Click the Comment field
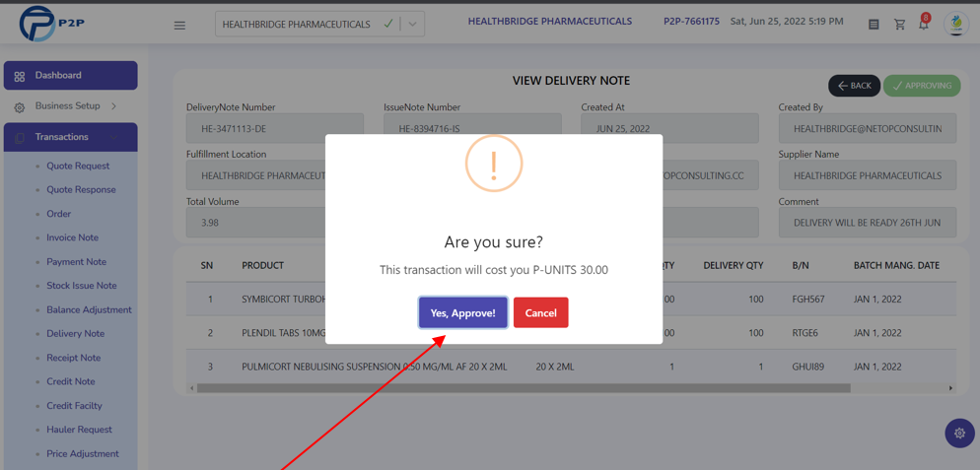The width and height of the screenshot is (980, 470). coord(868,223)
